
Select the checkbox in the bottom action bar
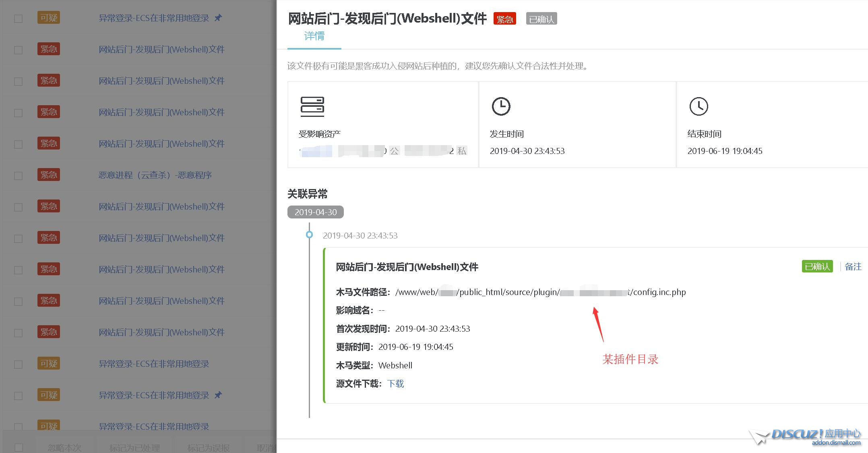tap(18, 447)
